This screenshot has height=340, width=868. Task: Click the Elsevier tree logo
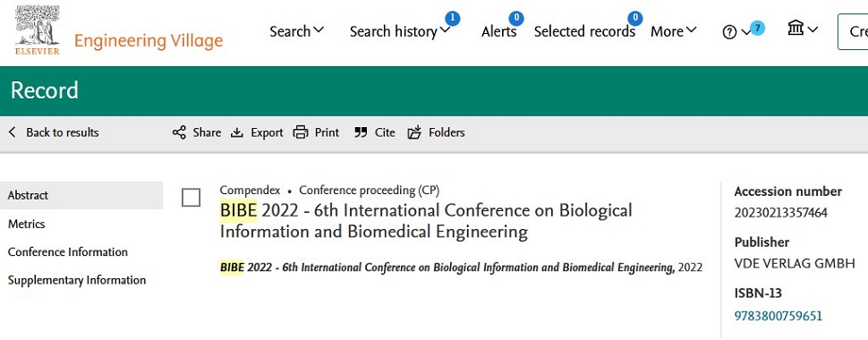coord(37,30)
